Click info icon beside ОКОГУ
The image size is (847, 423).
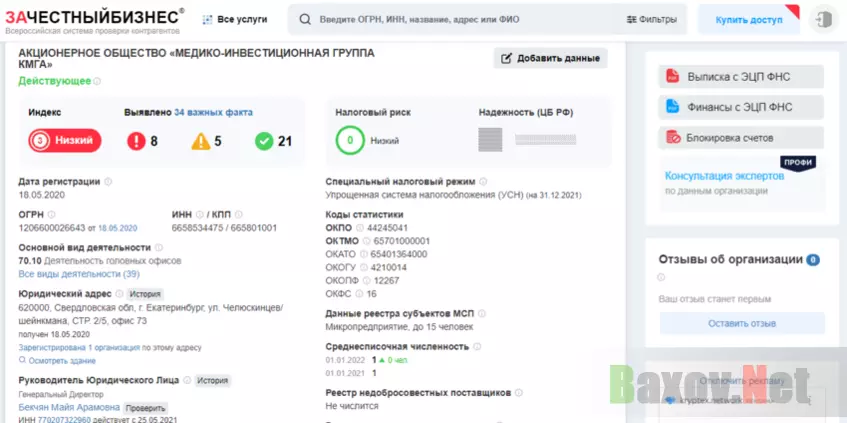tap(364, 267)
